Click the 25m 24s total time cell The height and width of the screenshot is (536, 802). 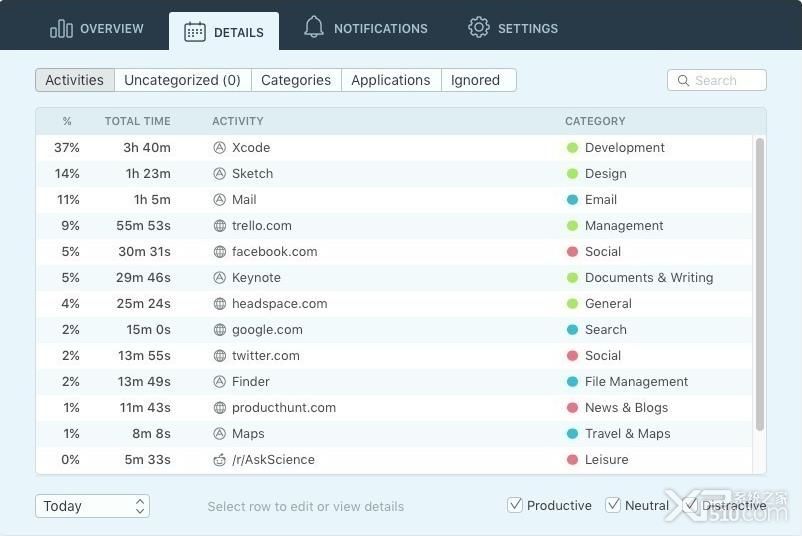[x=144, y=304]
